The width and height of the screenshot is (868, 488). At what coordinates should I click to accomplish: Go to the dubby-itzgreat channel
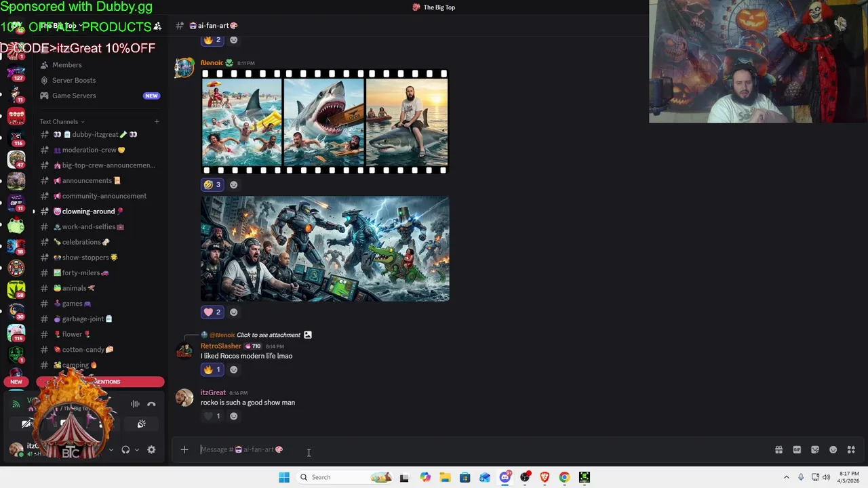coord(95,134)
